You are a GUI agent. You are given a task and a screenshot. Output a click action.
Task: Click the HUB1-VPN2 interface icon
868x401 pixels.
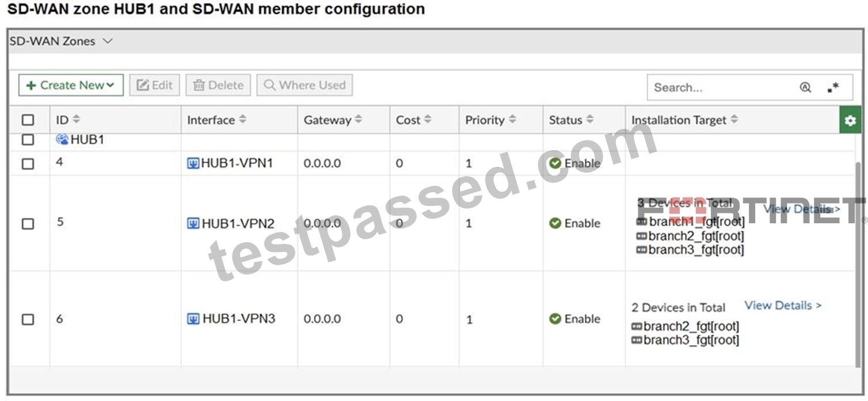pos(193,223)
